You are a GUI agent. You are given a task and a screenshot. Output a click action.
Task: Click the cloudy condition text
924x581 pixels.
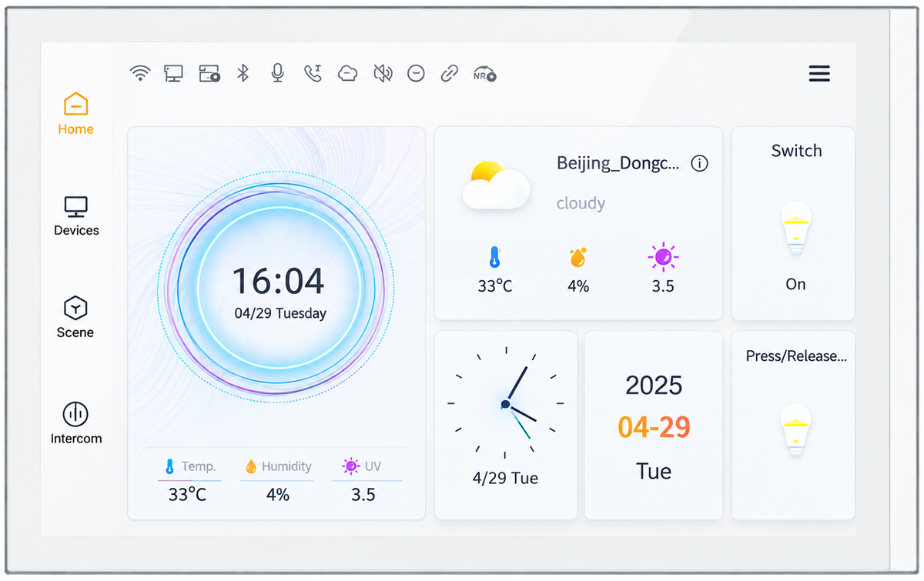click(581, 203)
